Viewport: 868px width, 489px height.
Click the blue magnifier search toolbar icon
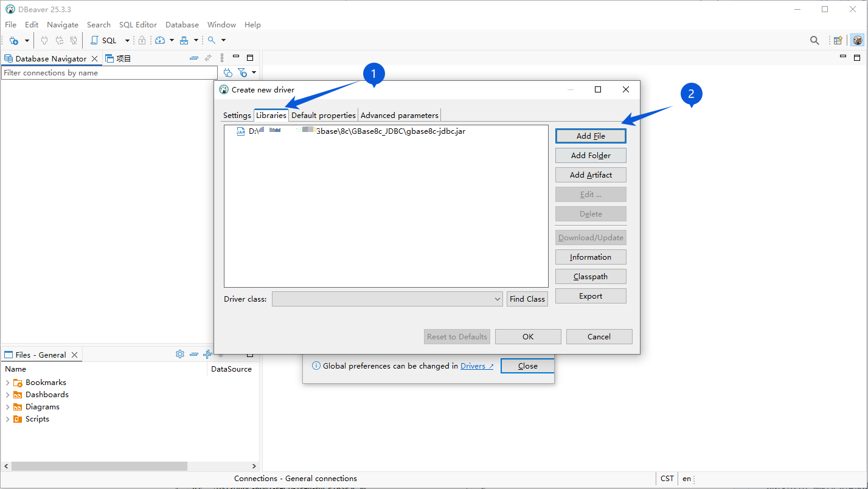coord(212,40)
